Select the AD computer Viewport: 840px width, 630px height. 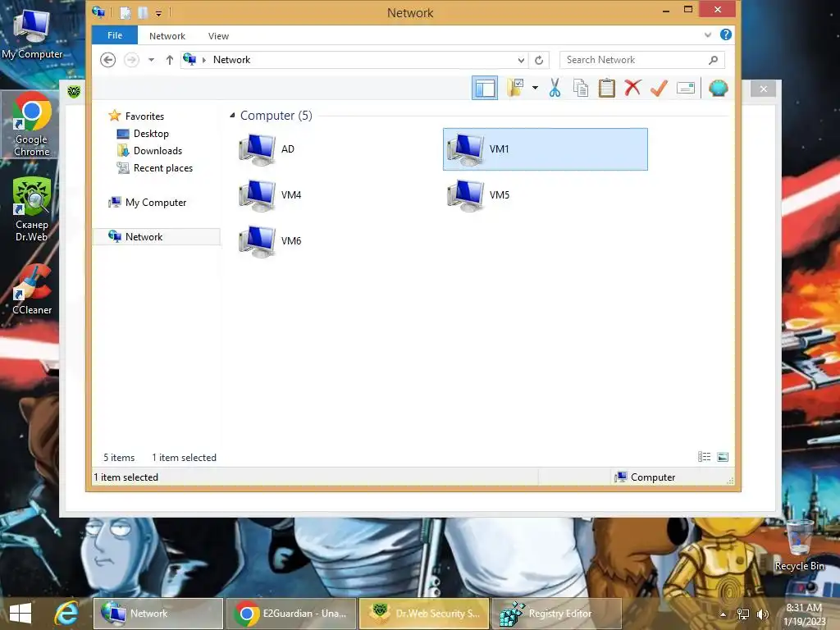pyautogui.click(x=267, y=149)
